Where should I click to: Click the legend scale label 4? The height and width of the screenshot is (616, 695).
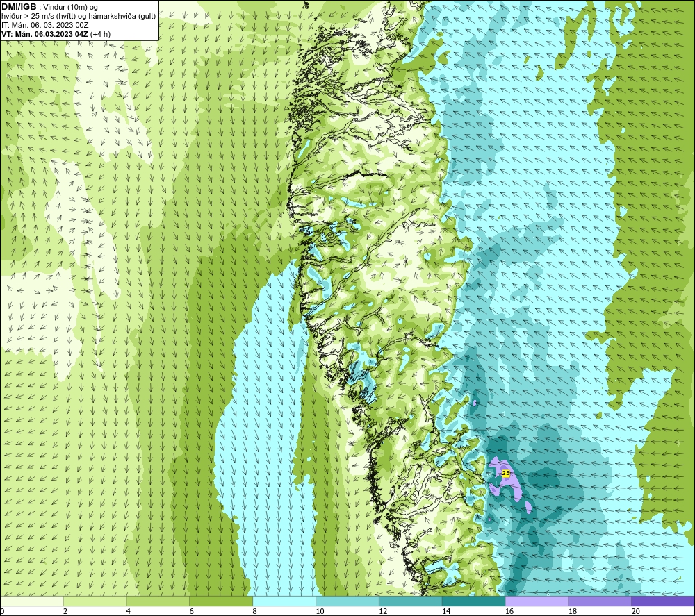pos(129,612)
